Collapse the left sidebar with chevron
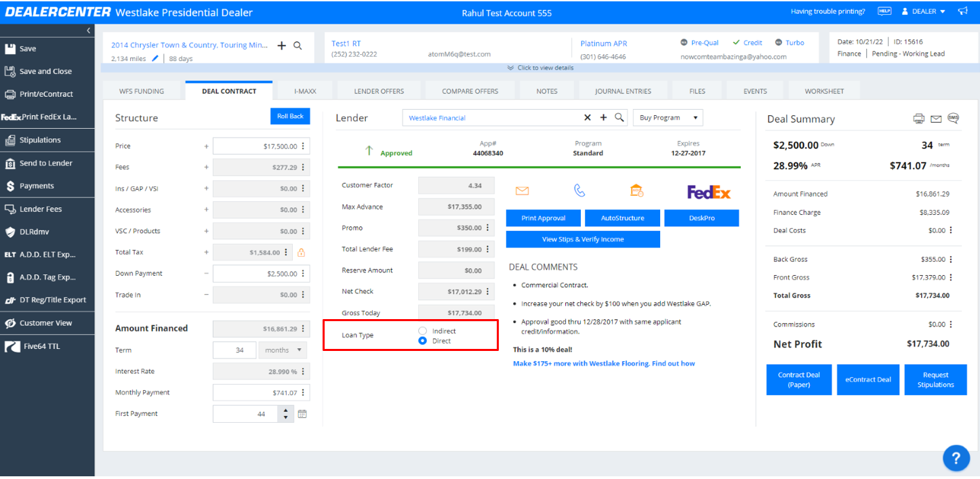Image resolution: width=980 pixels, height=479 pixels. pos(89,30)
